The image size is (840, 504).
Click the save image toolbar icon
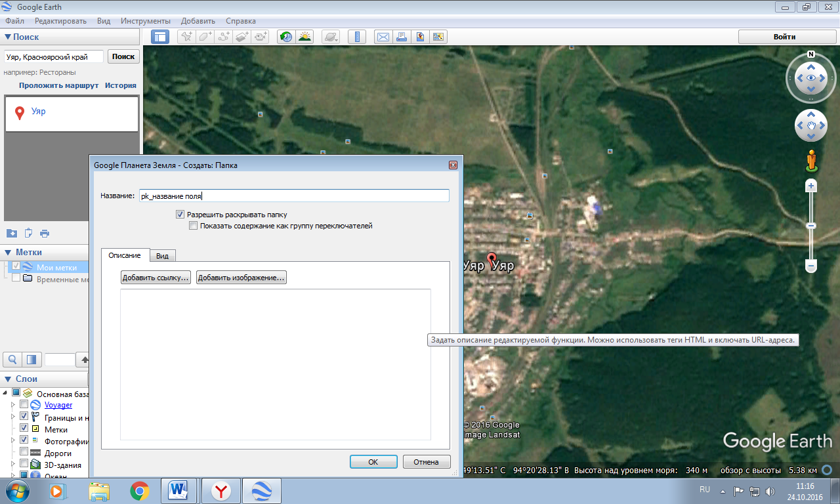pos(420,37)
